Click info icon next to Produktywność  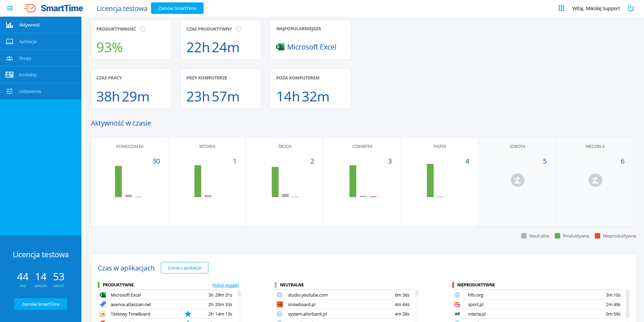click(x=143, y=29)
